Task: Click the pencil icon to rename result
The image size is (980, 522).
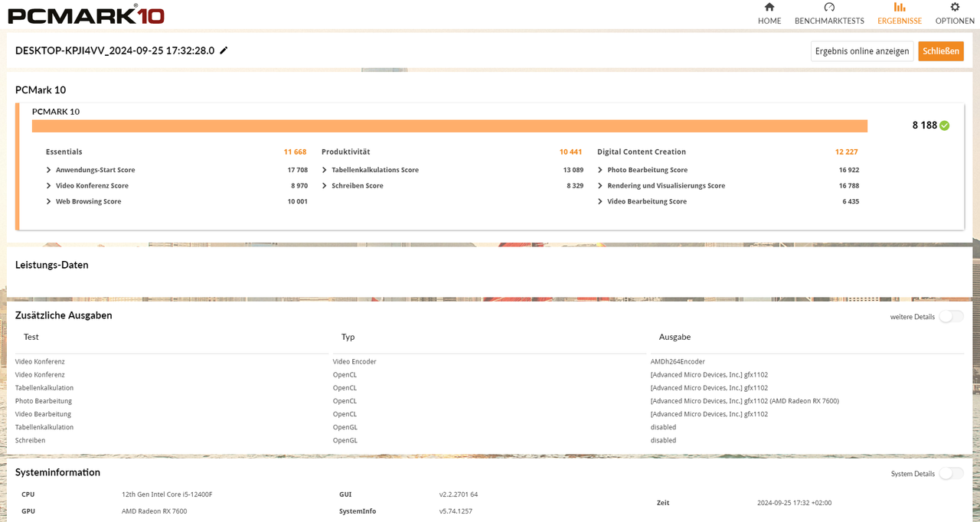Action: click(224, 51)
